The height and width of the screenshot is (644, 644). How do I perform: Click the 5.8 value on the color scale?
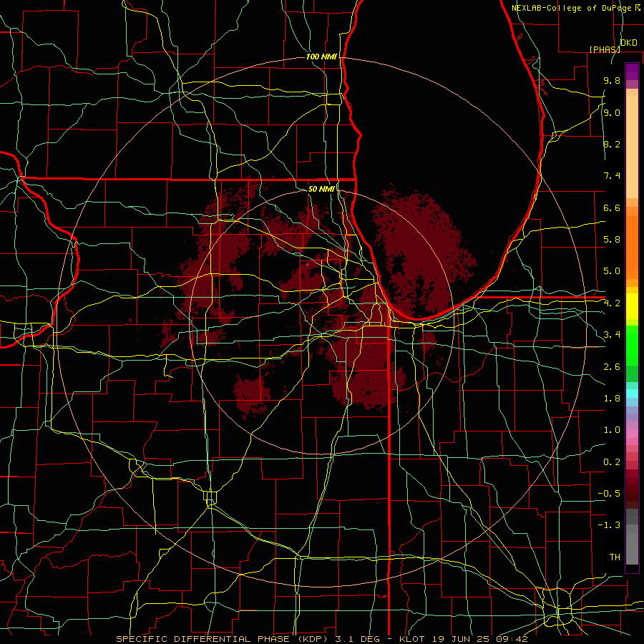point(612,240)
